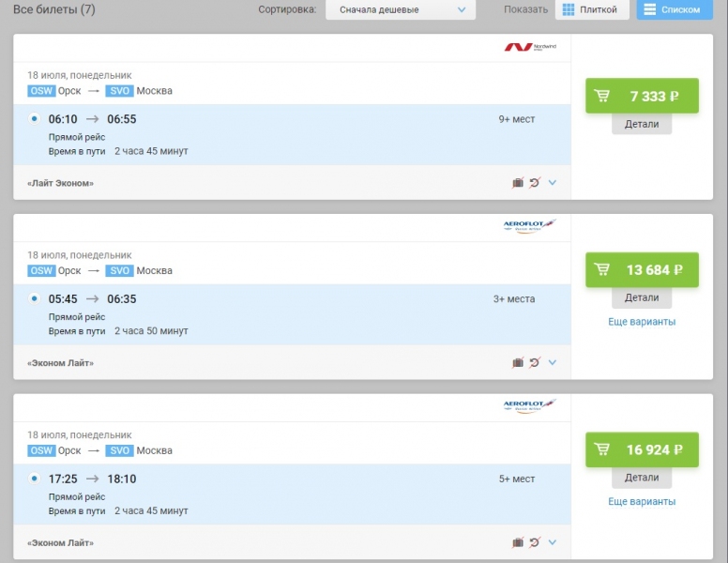Buy the ticket for 7 333 ₽
Screen dimensions: 728x563
[642, 96]
